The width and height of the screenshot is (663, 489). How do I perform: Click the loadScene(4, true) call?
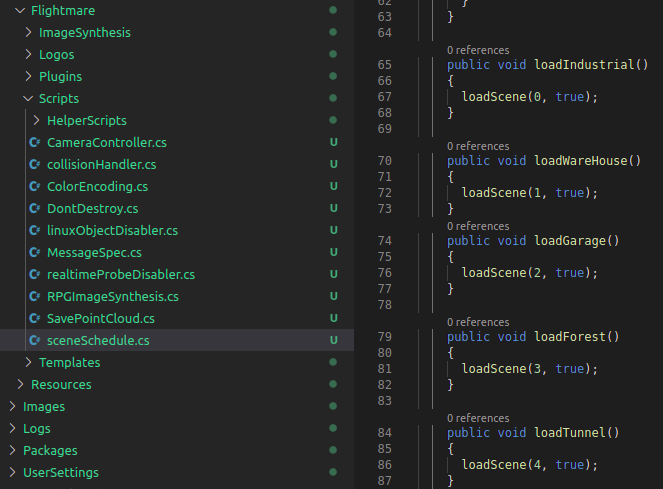point(530,465)
